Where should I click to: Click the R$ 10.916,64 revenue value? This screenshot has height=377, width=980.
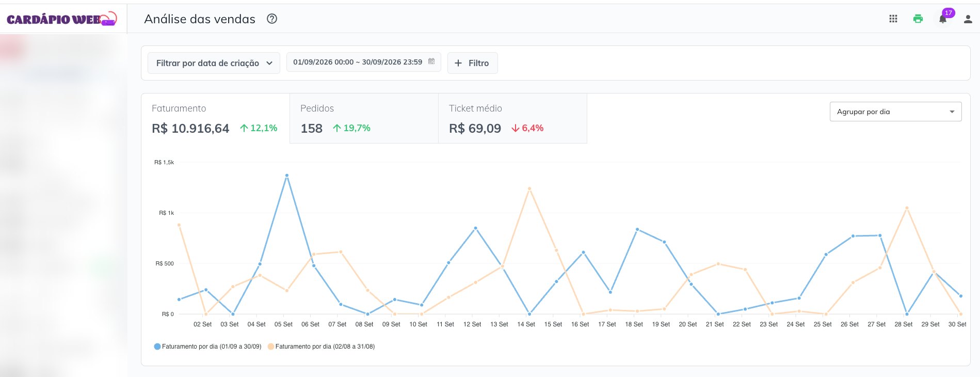pos(190,129)
